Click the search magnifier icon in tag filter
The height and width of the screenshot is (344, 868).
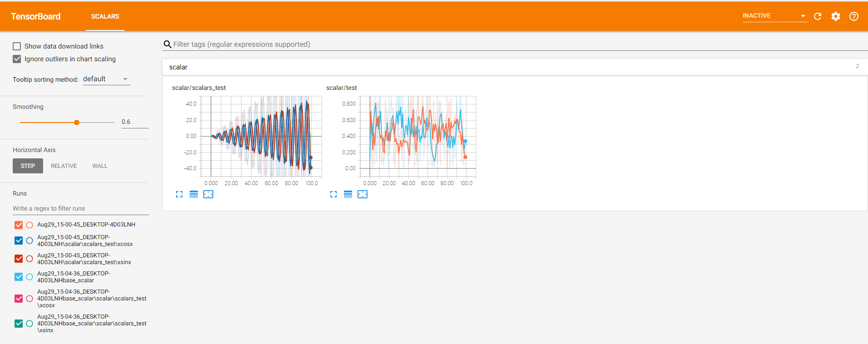click(167, 44)
